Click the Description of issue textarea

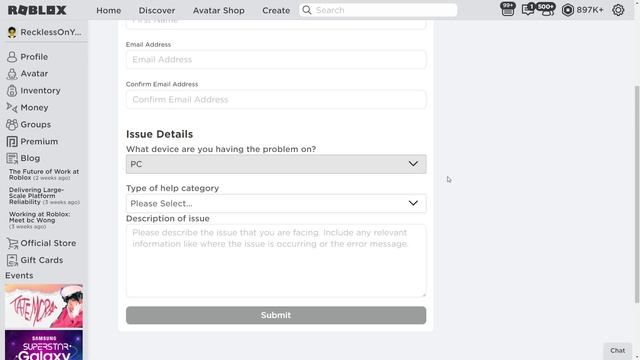pyautogui.click(x=276, y=260)
